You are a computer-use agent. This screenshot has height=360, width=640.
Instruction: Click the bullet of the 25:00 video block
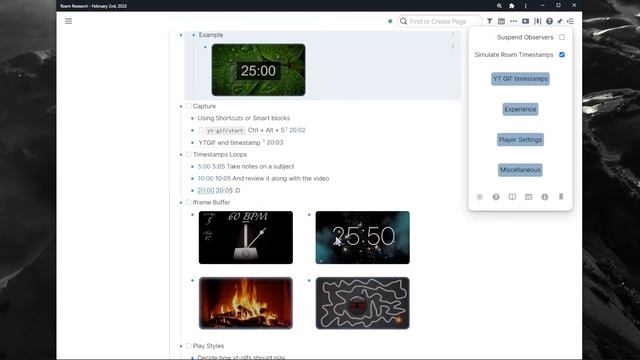[x=205, y=47]
